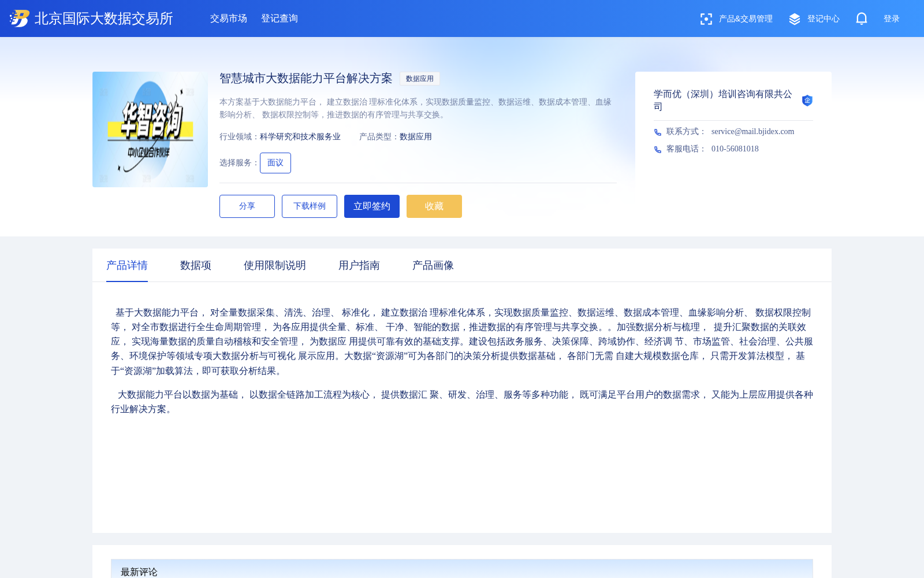The image size is (924, 578).
Task: Click the 分享 share button
Action: pyautogui.click(x=247, y=206)
